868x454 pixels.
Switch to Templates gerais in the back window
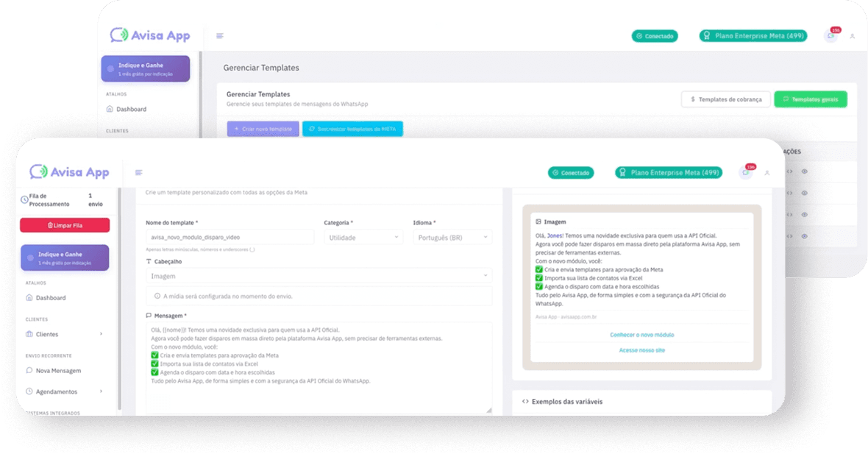click(811, 99)
